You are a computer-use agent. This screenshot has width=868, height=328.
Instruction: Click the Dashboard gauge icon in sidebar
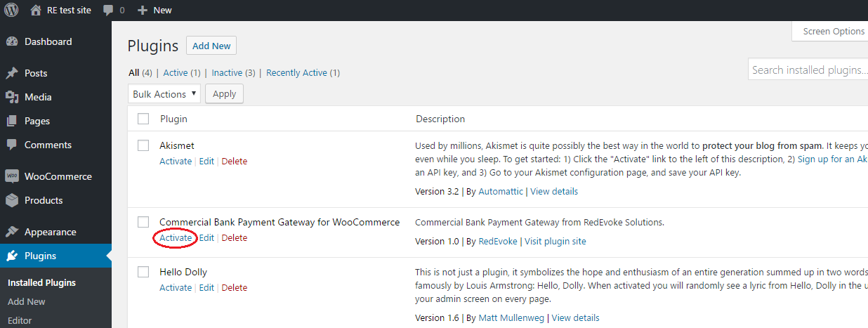tap(12, 41)
